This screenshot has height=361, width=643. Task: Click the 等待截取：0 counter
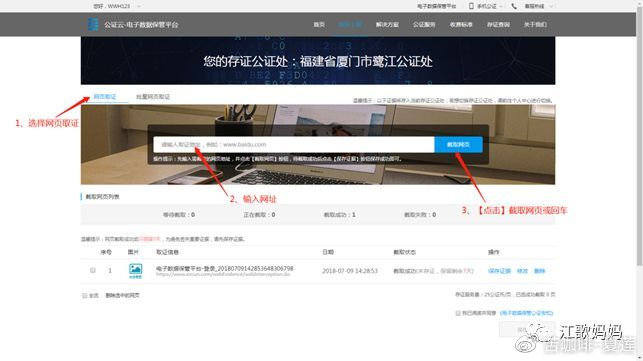(x=179, y=215)
